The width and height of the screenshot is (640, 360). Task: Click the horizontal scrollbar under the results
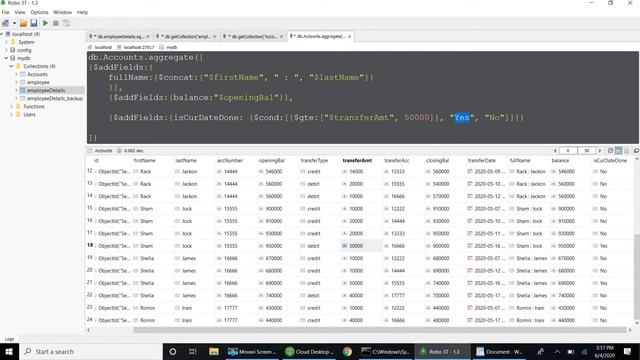[x=380, y=330]
